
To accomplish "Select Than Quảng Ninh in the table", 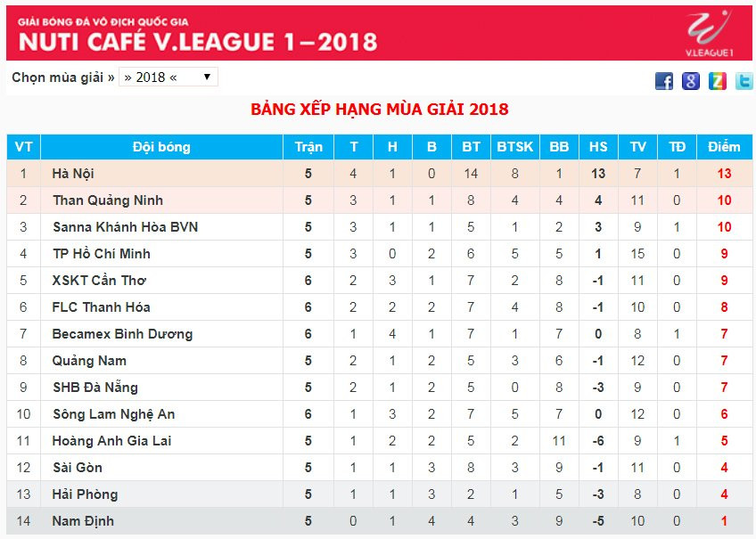I will point(108,200).
